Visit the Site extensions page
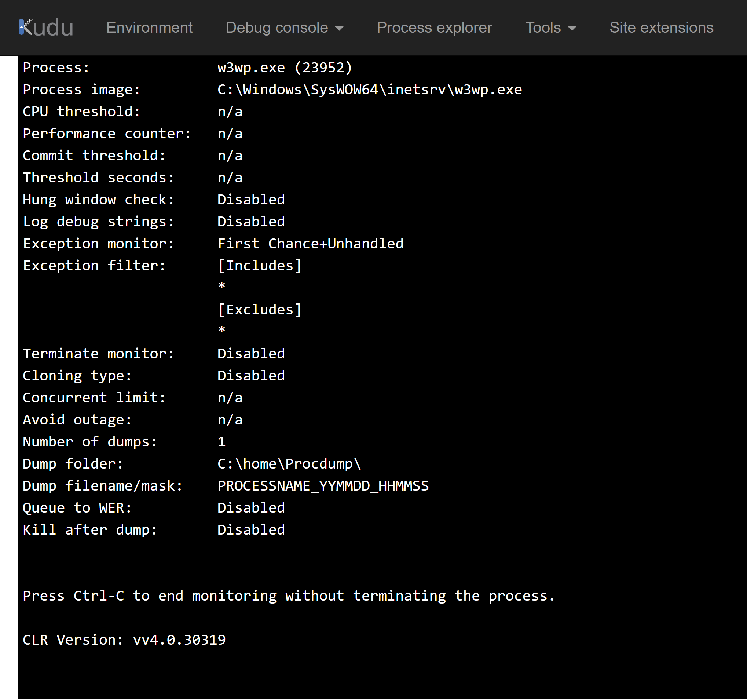The height and width of the screenshot is (700, 747). (x=661, y=28)
